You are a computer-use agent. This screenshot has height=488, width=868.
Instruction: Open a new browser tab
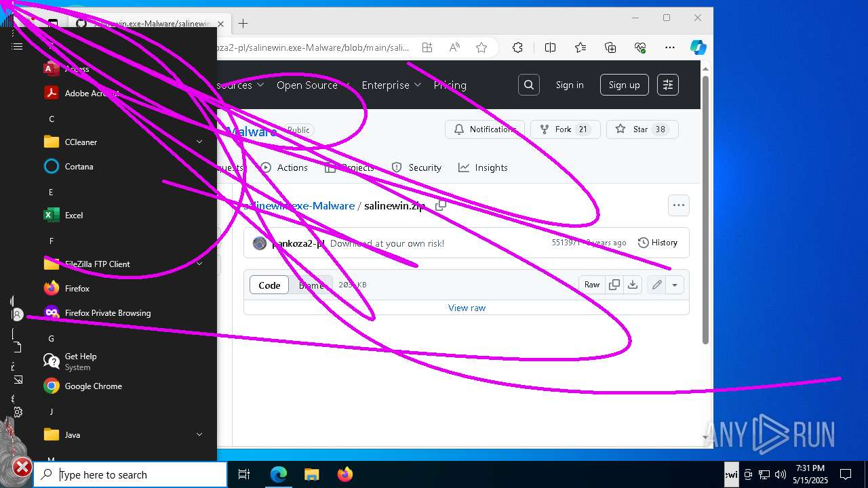[x=243, y=23]
